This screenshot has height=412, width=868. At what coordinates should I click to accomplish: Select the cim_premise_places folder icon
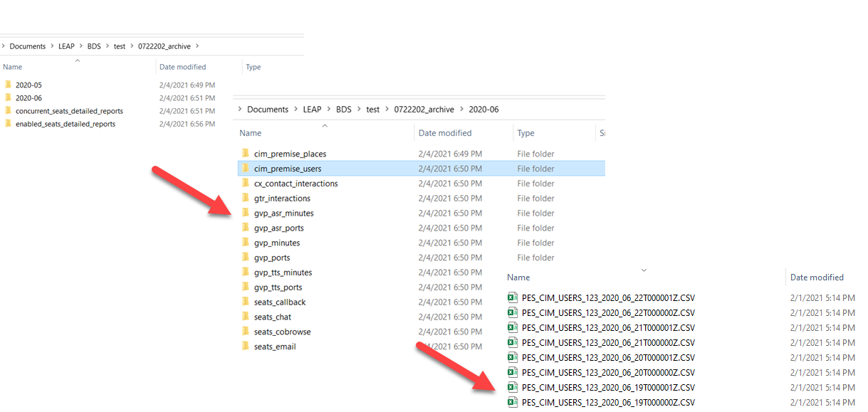tap(246, 154)
